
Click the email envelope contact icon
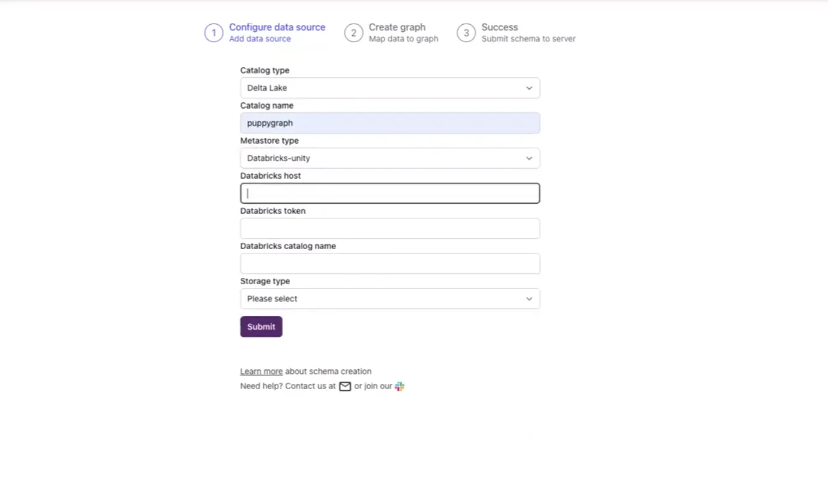345,386
